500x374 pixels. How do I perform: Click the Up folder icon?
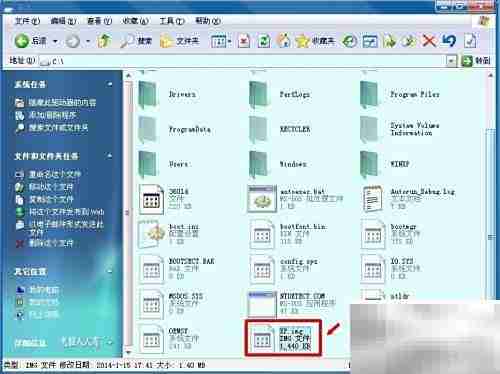(105, 41)
